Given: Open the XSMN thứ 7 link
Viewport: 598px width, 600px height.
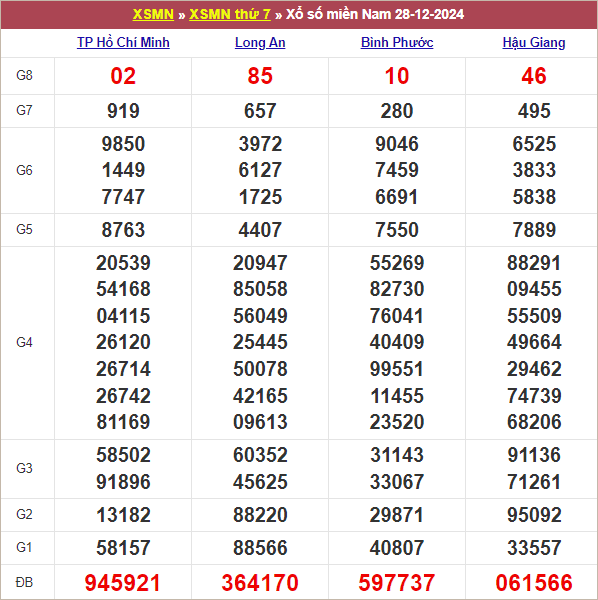Looking at the screenshot, I should (x=230, y=15).
